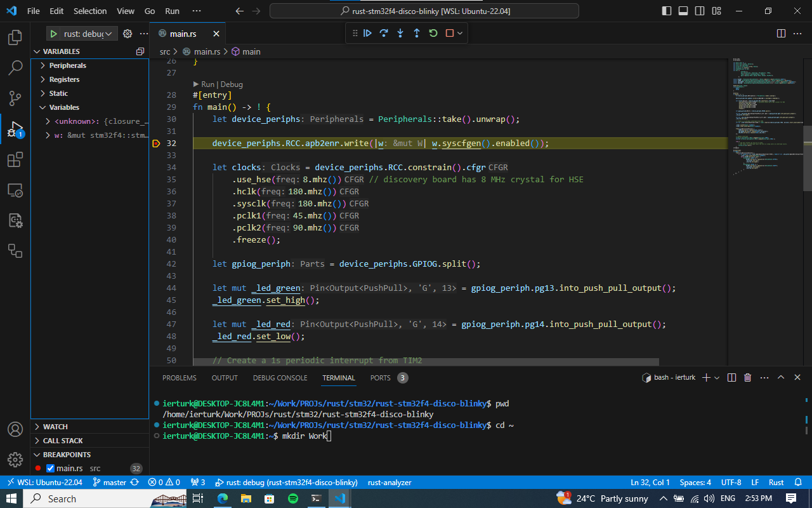The image size is (812, 508).
Task: Open the Run and Debug view
Action: coord(15,130)
